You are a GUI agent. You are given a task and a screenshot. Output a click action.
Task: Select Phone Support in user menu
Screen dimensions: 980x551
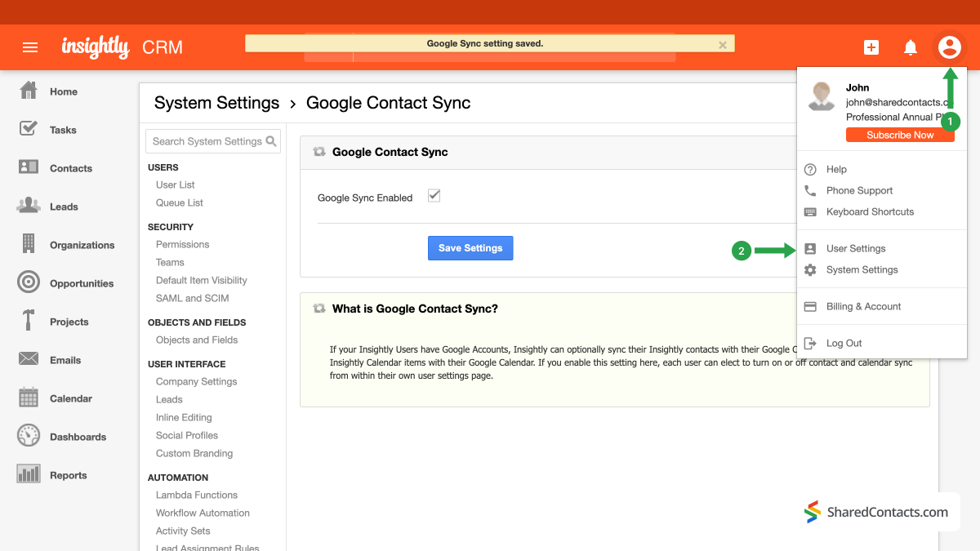859,190
